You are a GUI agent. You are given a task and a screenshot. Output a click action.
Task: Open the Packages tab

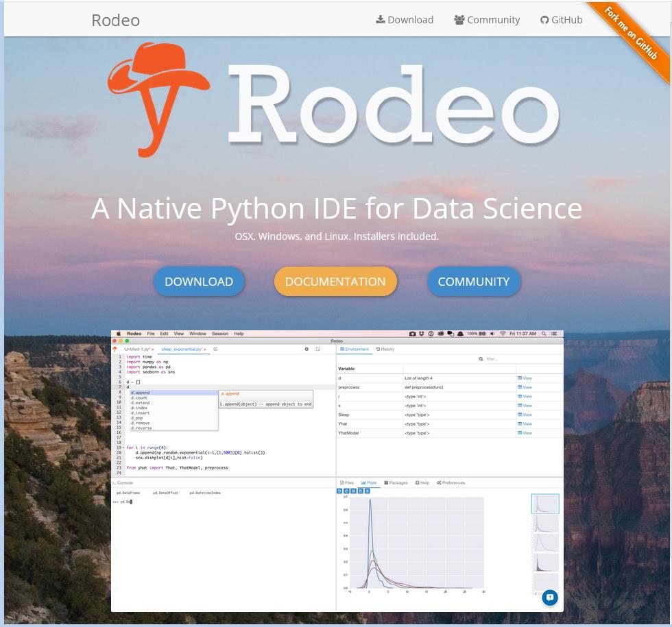(396, 482)
